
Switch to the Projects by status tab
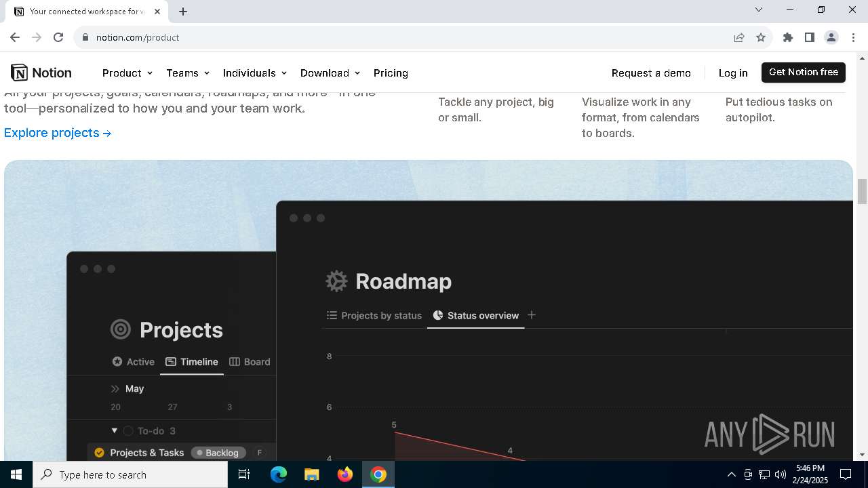pos(374,315)
